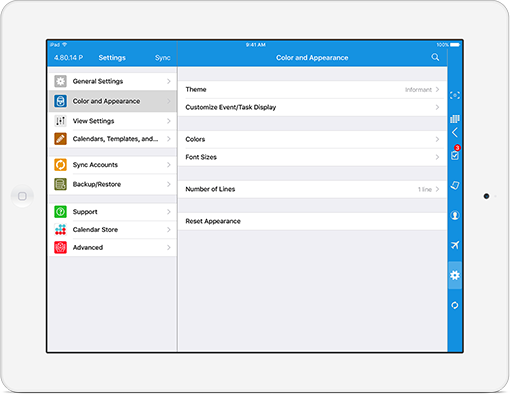The width and height of the screenshot is (510, 394).
Task: Expand the Theme option chevron
Action: 437,89
